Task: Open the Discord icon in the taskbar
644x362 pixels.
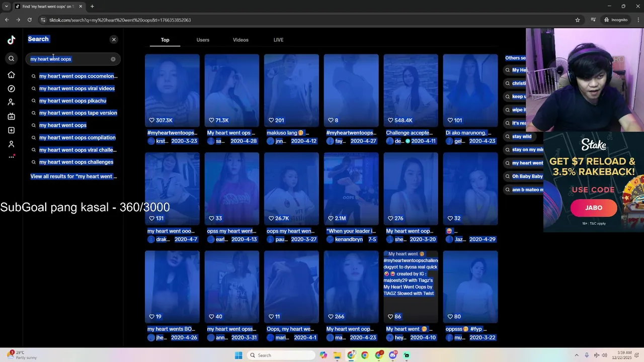Action: 393,355
